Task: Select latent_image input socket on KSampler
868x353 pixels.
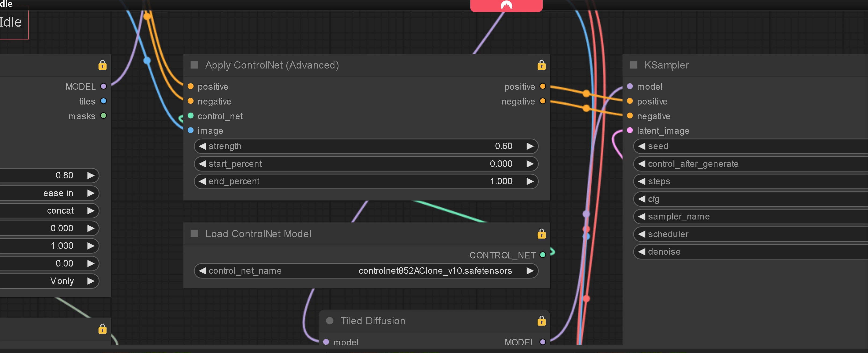Action: pyautogui.click(x=630, y=130)
